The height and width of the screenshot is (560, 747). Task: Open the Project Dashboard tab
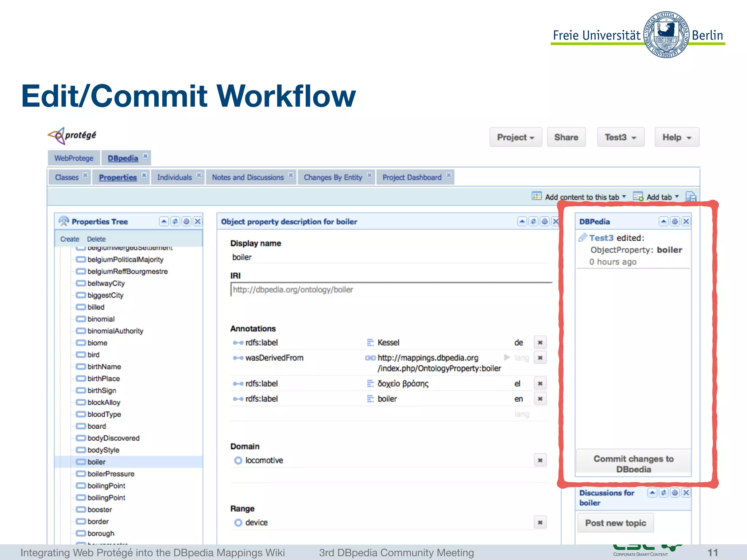click(412, 178)
